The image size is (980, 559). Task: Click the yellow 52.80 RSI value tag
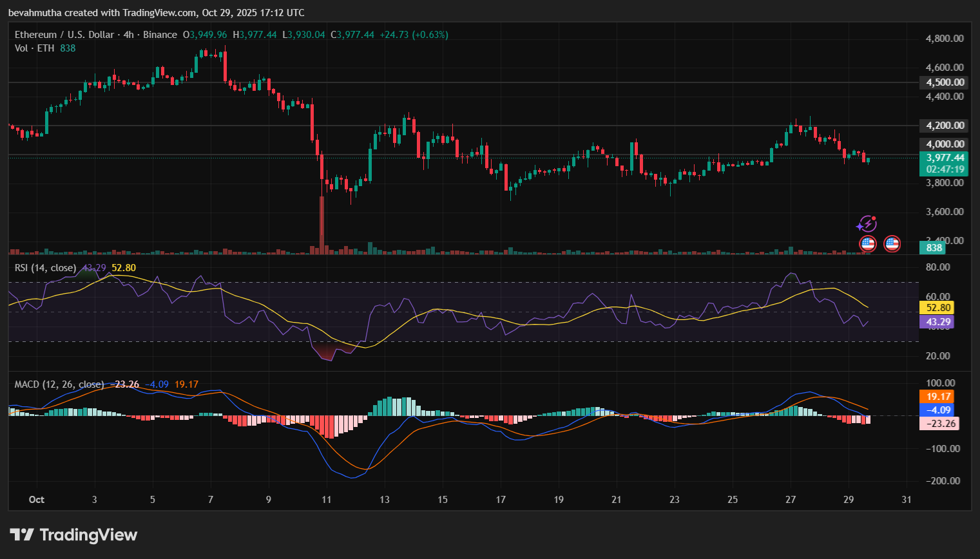point(937,307)
